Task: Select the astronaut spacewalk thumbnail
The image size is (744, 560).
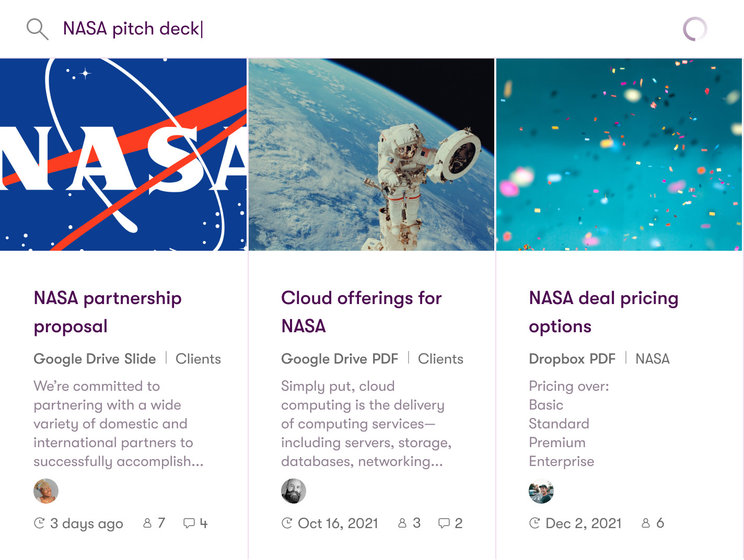Action: coord(371,155)
